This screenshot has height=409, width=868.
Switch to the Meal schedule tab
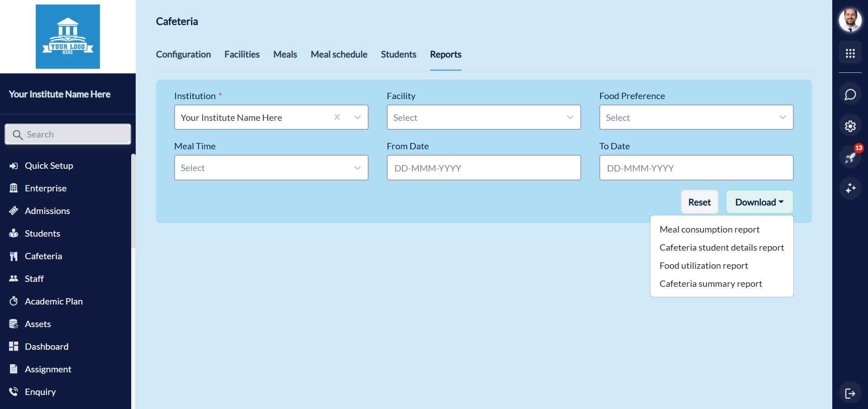(x=339, y=54)
